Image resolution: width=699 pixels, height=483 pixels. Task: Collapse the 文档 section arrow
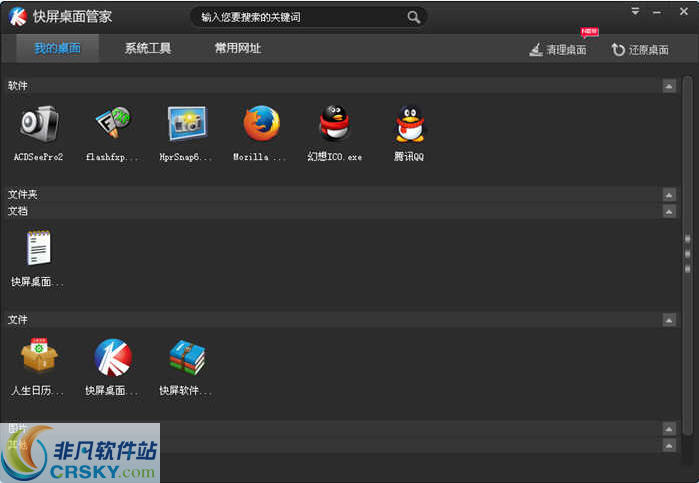point(669,211)
